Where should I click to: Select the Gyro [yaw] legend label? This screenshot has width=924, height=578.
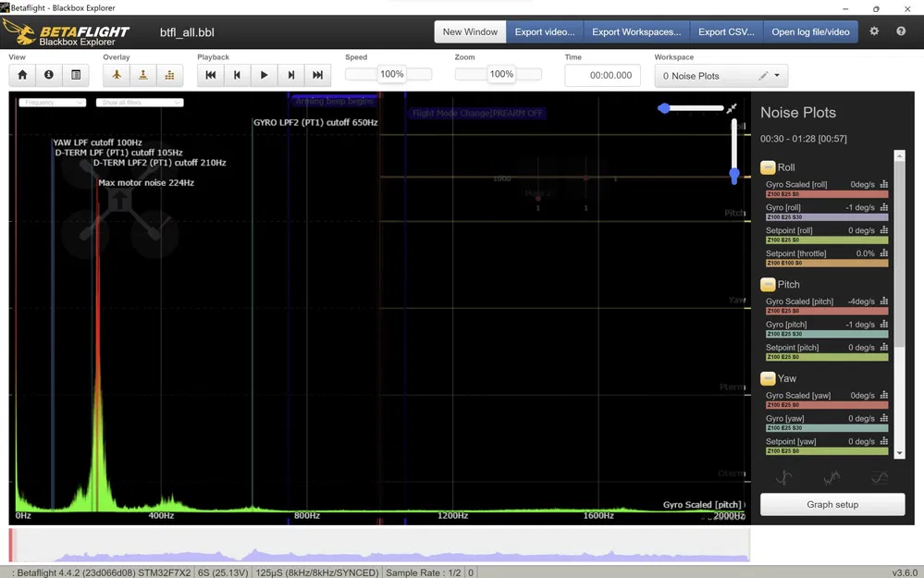785,418
